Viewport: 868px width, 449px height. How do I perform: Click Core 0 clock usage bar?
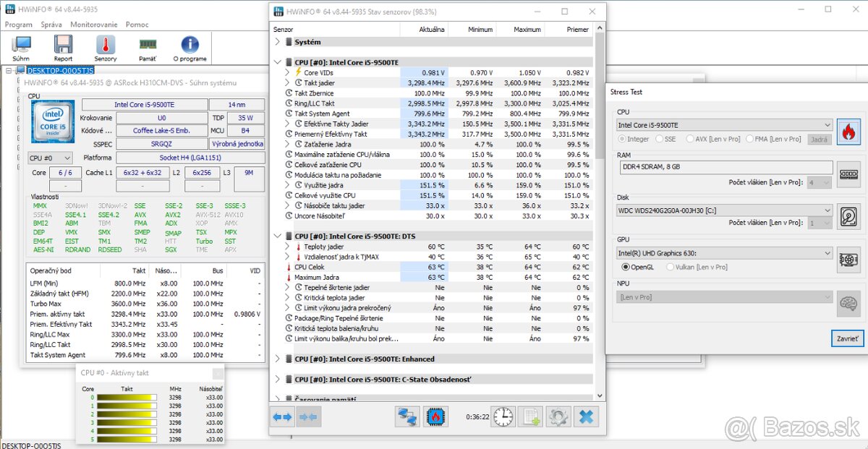point(127,397)
